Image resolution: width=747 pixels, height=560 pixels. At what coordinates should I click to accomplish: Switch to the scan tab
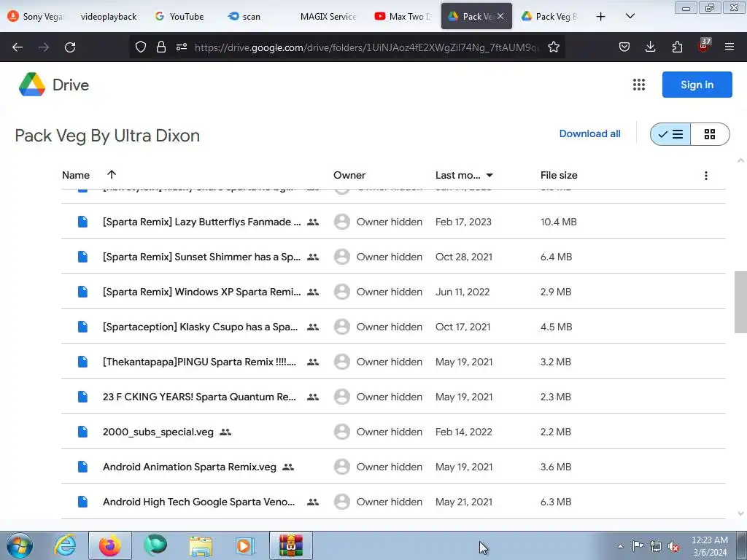point(244,16)
